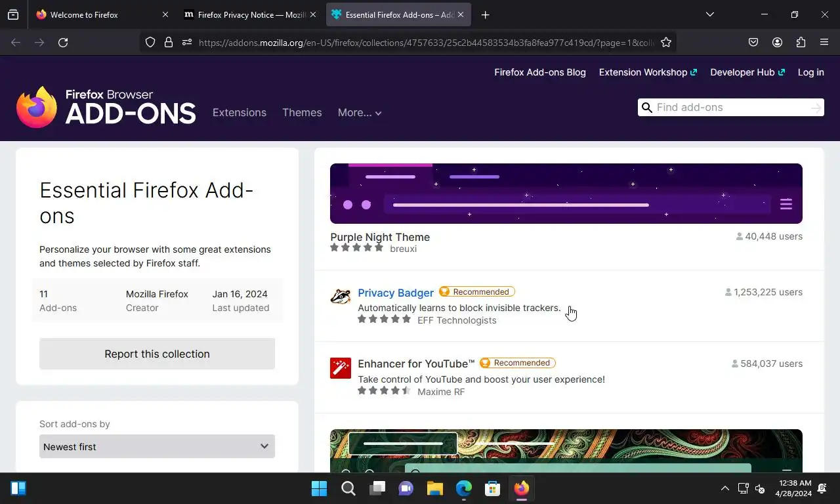Click the 40,448 users count
This screenshot has height=504, width=840.
[769, 236]
